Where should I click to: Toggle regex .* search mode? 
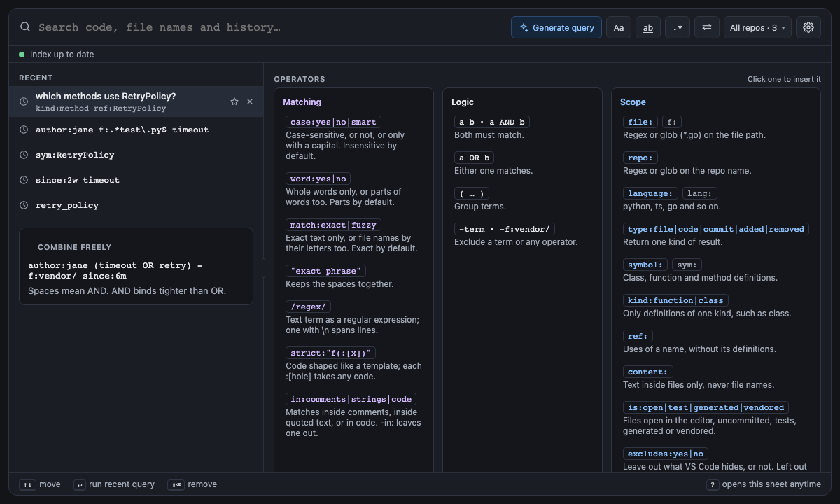click(x=678, y=27)
